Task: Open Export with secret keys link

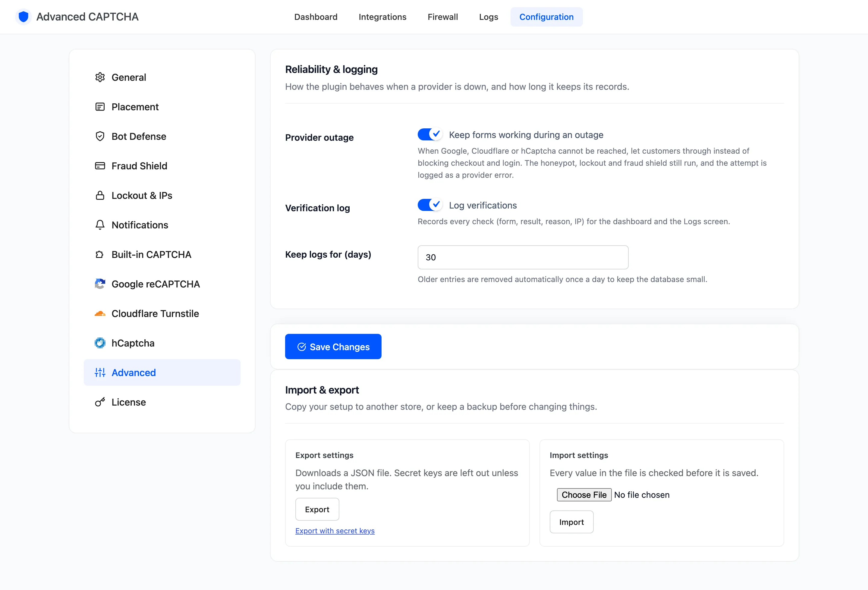Action: [335, 531]
